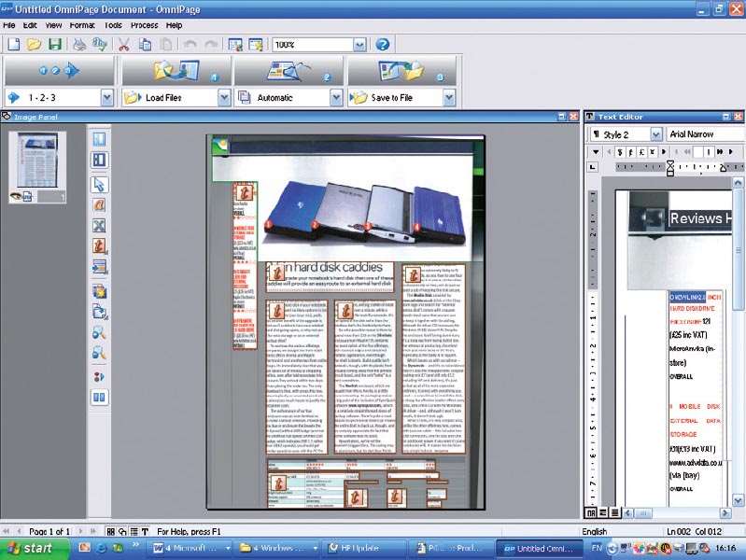This screenshot has width=746, height=560.
Task: Click the Paste icon in the toolbar
Action: point(166,45)
